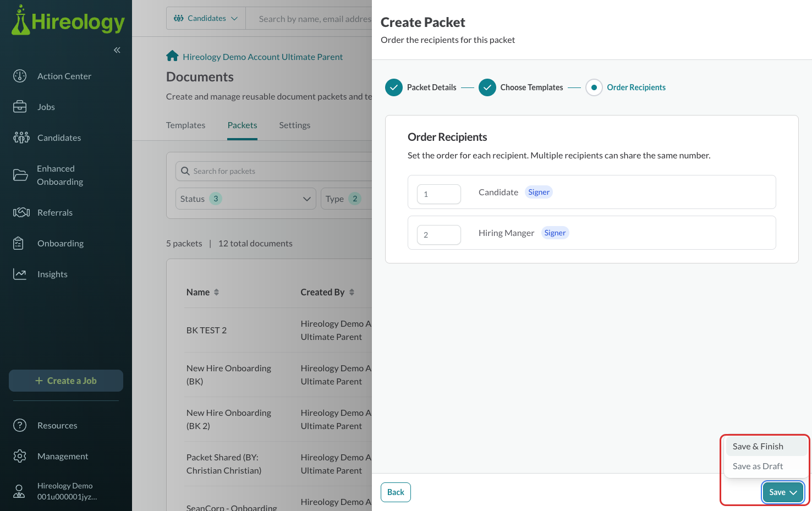Click the '12 total documents' text
Viewport: 812px width, 511px height.
coord(255,243)
